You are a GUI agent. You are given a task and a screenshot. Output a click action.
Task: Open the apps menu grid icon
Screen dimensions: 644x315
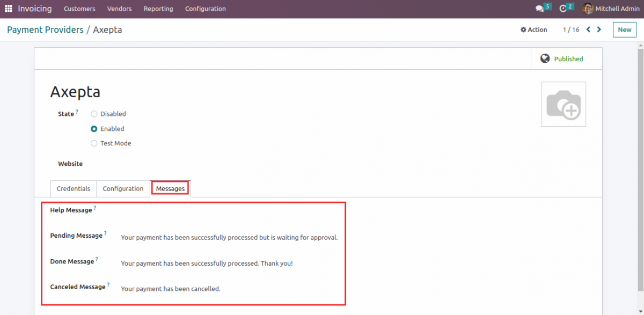tap(8, 8)
